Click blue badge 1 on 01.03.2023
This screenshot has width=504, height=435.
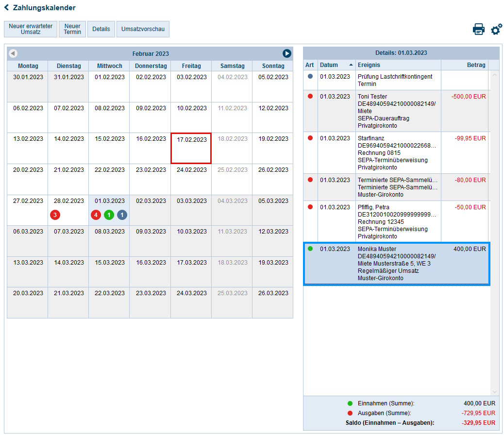[x=122, y=215]
